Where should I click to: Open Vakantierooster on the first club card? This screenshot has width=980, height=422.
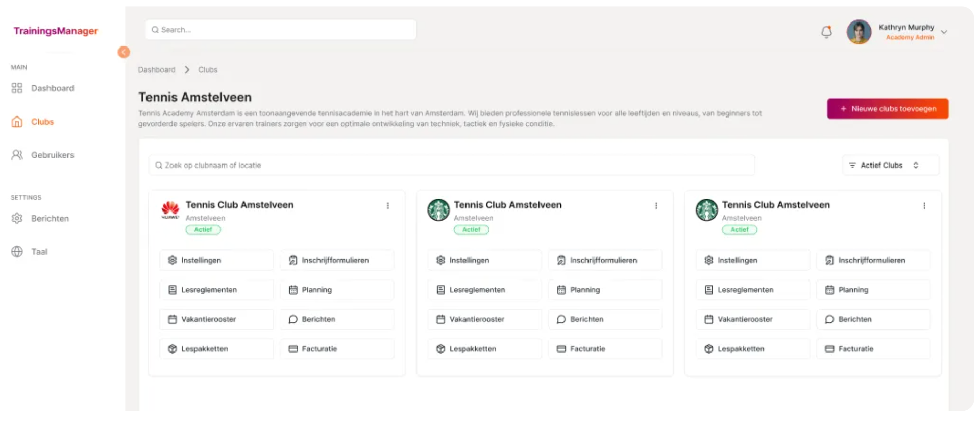pyautogui.click(x=216, y=319)
